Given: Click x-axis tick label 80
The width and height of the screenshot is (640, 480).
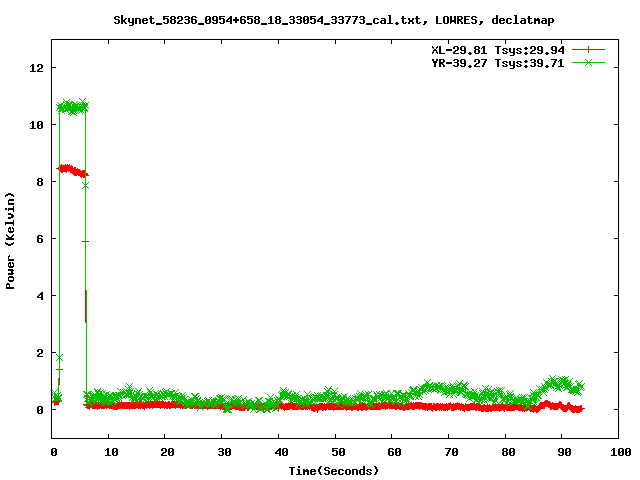Looking at the screenshot, I should (x=508, y=452).
